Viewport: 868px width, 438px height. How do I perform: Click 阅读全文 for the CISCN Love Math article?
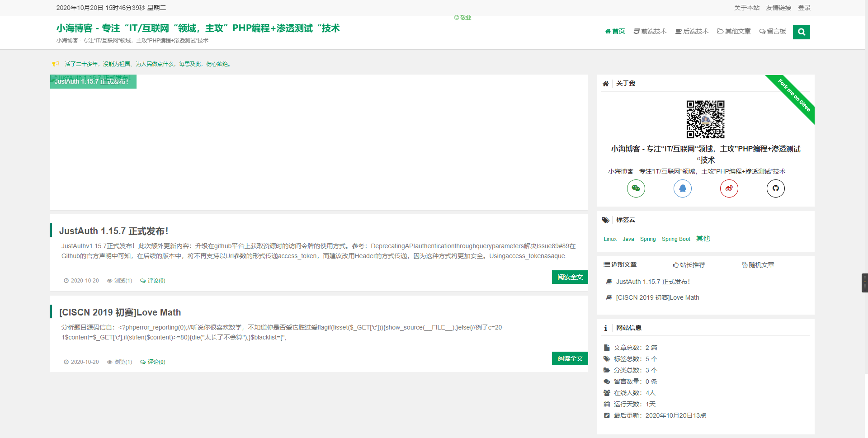(570, 358)
